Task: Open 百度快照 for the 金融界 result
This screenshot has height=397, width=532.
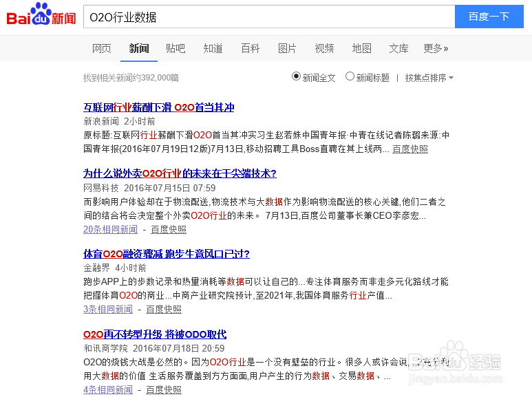Action: click(x=164, y=309)
